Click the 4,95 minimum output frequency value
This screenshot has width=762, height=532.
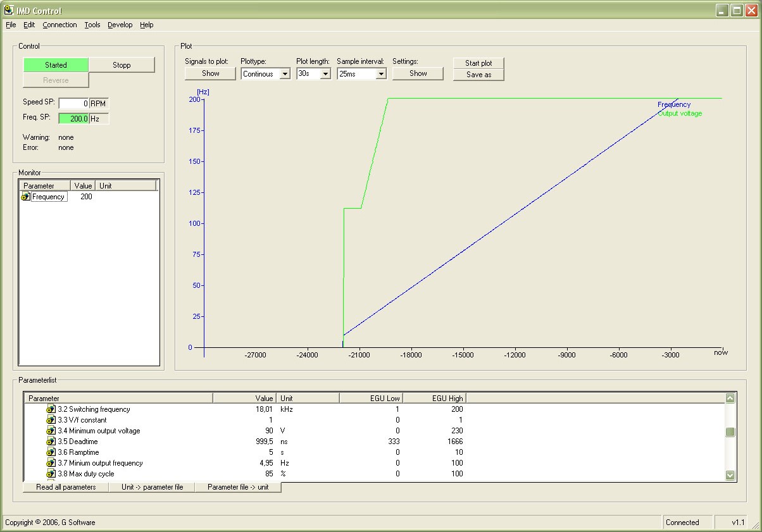[266, 463]
